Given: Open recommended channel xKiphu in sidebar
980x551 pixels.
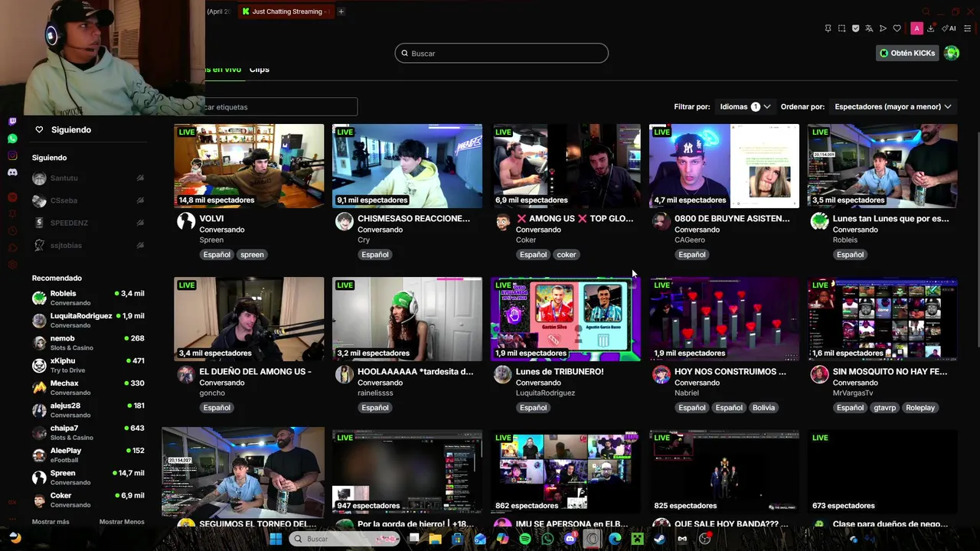Looking at the screenshot, I should (x=88, y=365).
